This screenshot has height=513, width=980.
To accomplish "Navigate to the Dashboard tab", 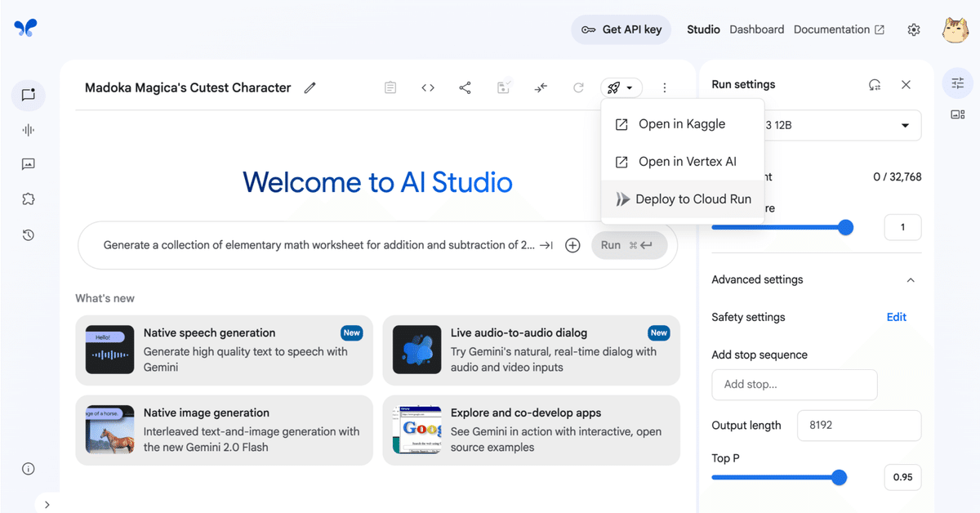I will pyautogui.click(x=756, y=29).
